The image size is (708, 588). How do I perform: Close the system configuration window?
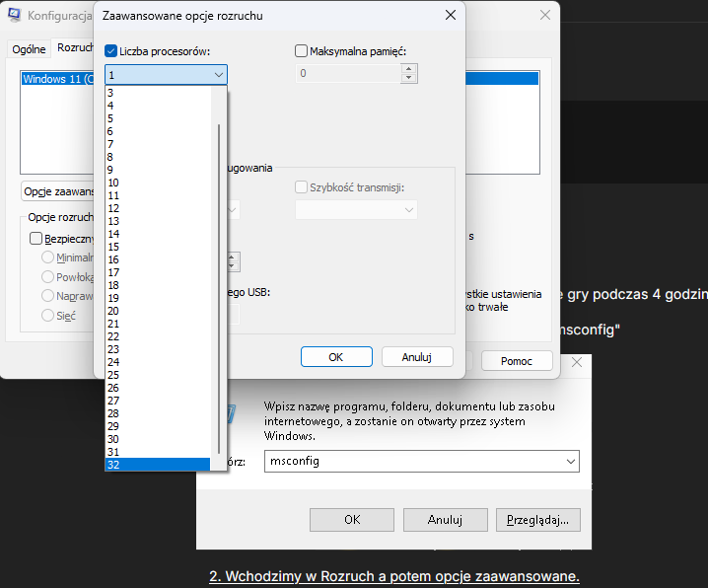pyautogui.click(x=545, y=15)
